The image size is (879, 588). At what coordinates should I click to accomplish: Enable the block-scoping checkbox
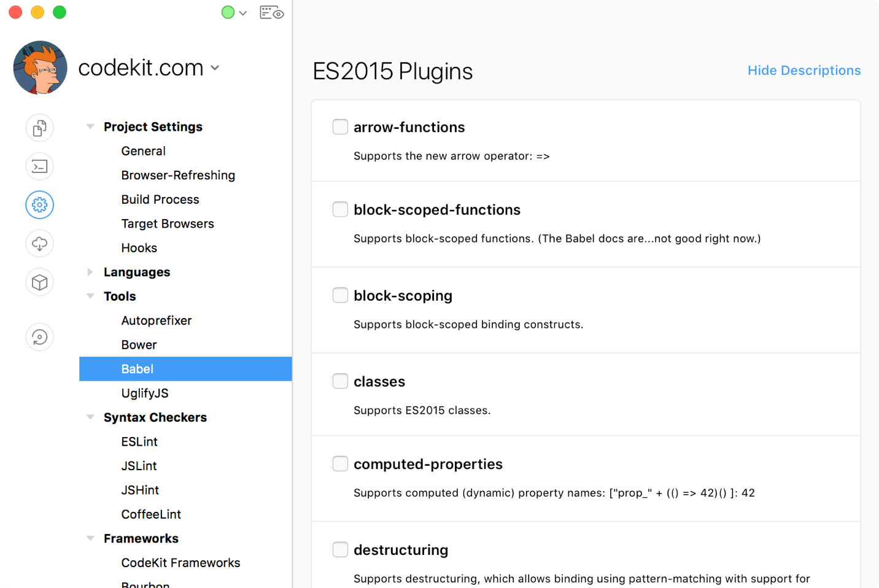340,295
